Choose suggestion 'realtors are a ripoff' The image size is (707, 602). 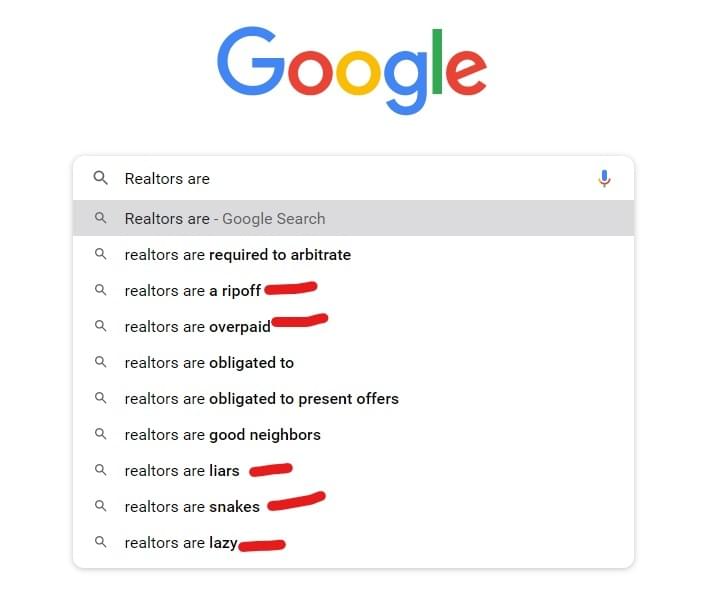coord(354,290)
